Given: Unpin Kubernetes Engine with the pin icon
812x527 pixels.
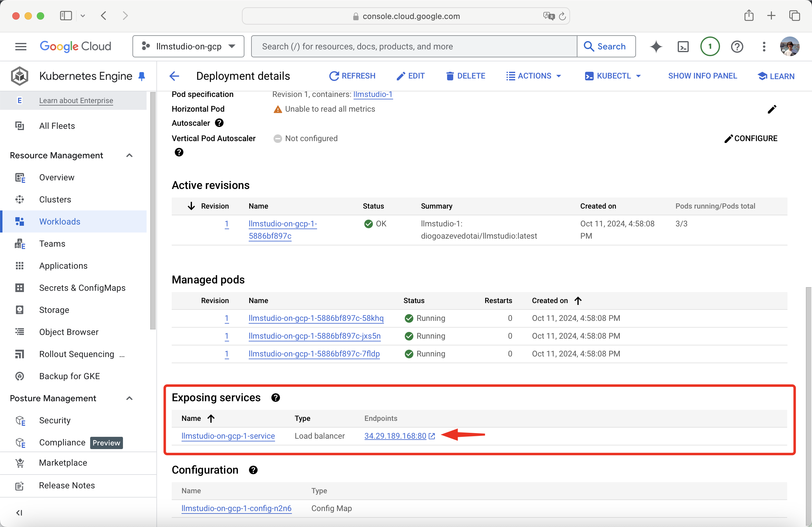Looking at the screenshot, I should tap(142, 76).
